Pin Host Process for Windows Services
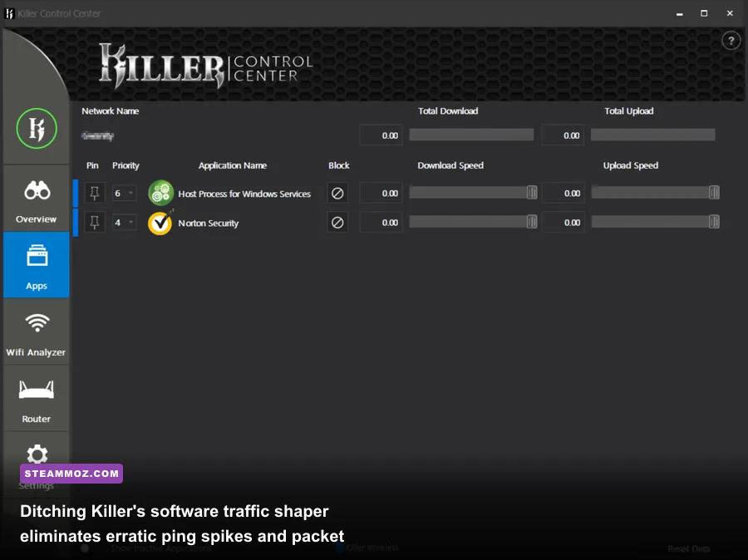 click(95, 194)
